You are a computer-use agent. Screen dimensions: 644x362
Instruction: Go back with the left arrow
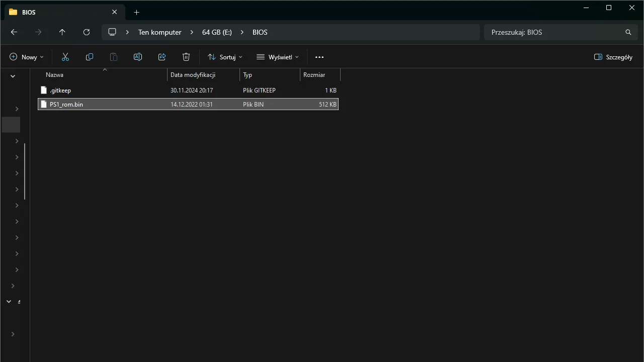(14, 32)
